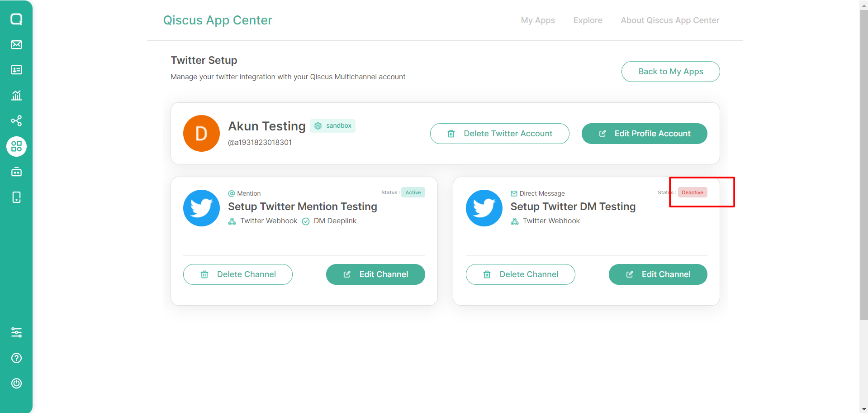Open the contacts card sidebar icon
868x413 pixels.
16,70
